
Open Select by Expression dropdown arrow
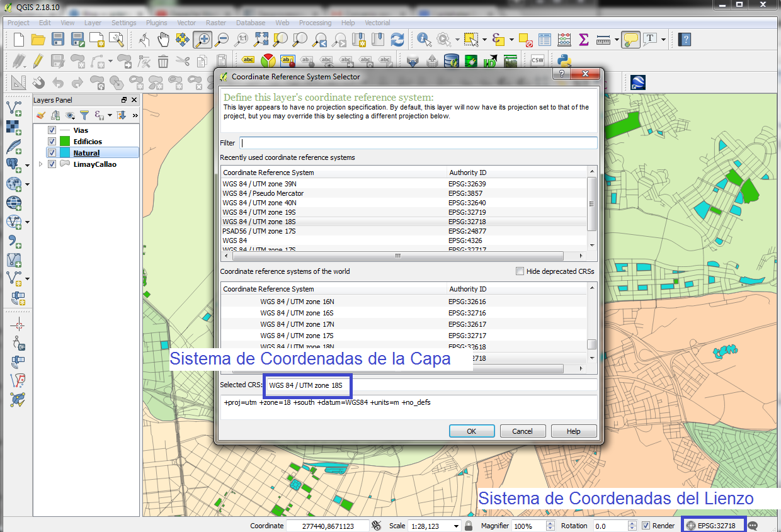[x=511, y=40]
